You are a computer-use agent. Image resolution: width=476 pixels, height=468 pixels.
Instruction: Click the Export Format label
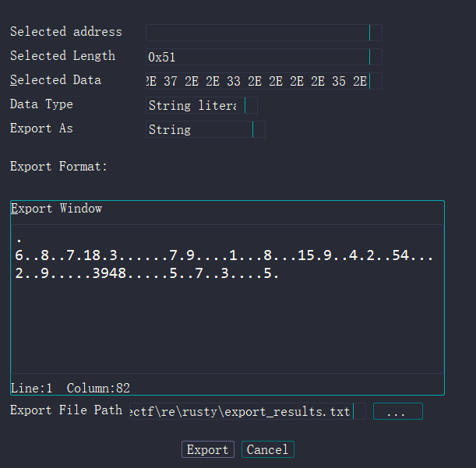tap(58, 166)
